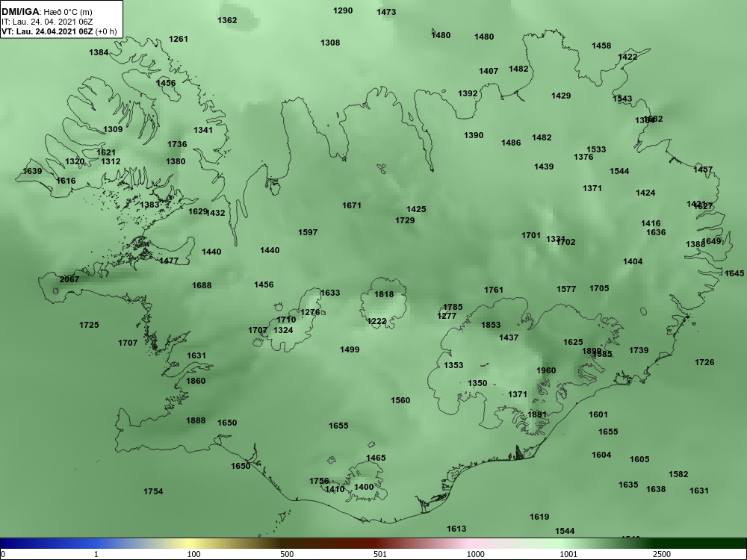Click the map value 1739
Viewport: 747px width, 560px height.
[x=639, y=350]
